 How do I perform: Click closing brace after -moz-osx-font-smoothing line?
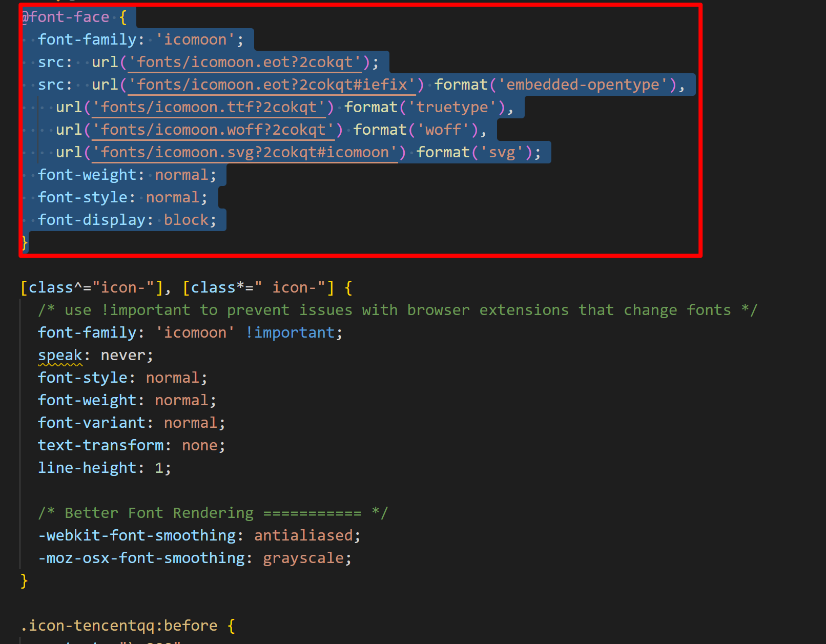pos(24,580)
